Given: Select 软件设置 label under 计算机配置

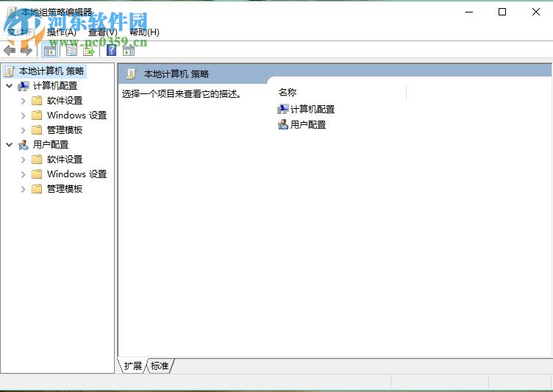Looking at the screenshot, I should click(x=65, y=101).
